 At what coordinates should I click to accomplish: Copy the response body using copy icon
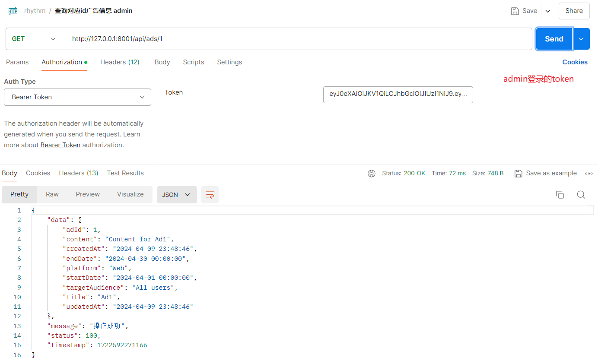pyautogui.click(x=560, y=195)
